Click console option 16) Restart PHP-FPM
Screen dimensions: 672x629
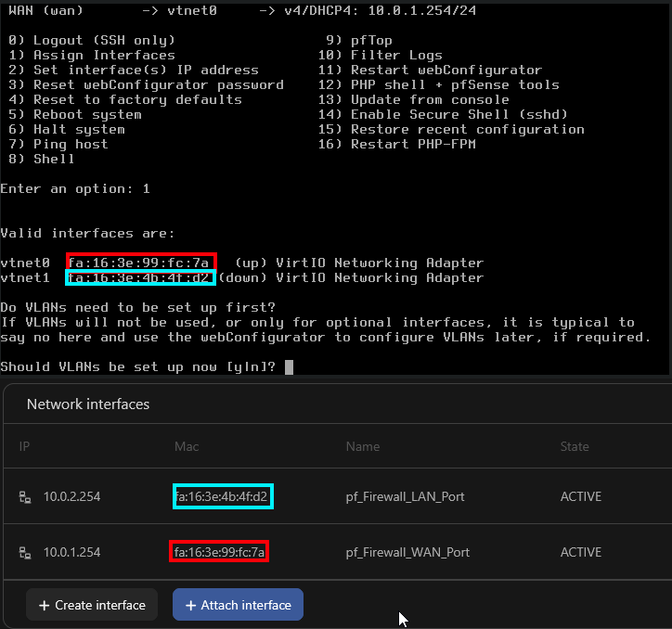397,145
